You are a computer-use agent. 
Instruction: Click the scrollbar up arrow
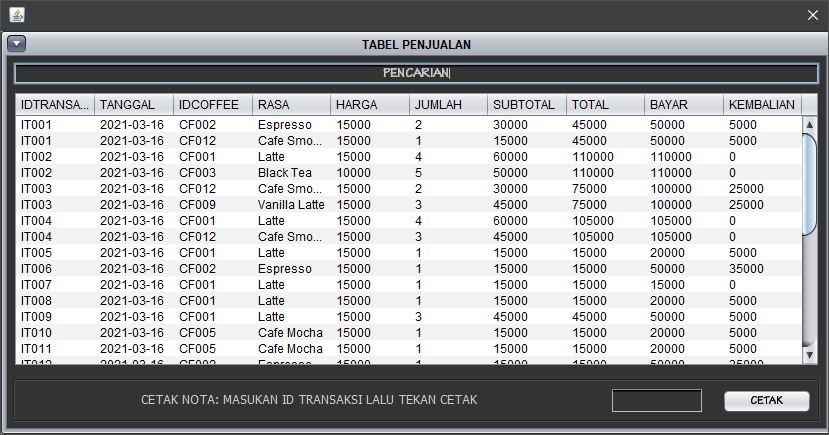click(810, 124)
